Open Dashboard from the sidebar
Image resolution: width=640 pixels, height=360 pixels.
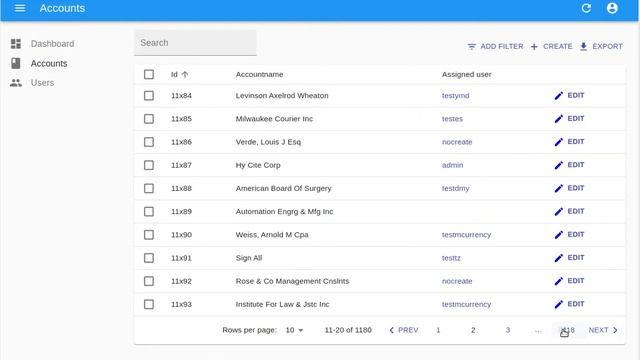click(52, 44)
